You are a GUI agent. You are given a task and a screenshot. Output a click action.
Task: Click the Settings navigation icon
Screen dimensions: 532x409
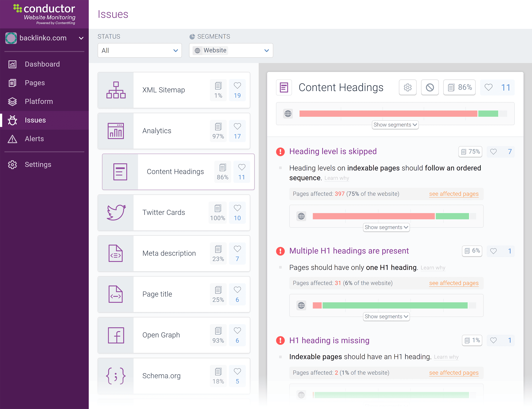[13, 164]
